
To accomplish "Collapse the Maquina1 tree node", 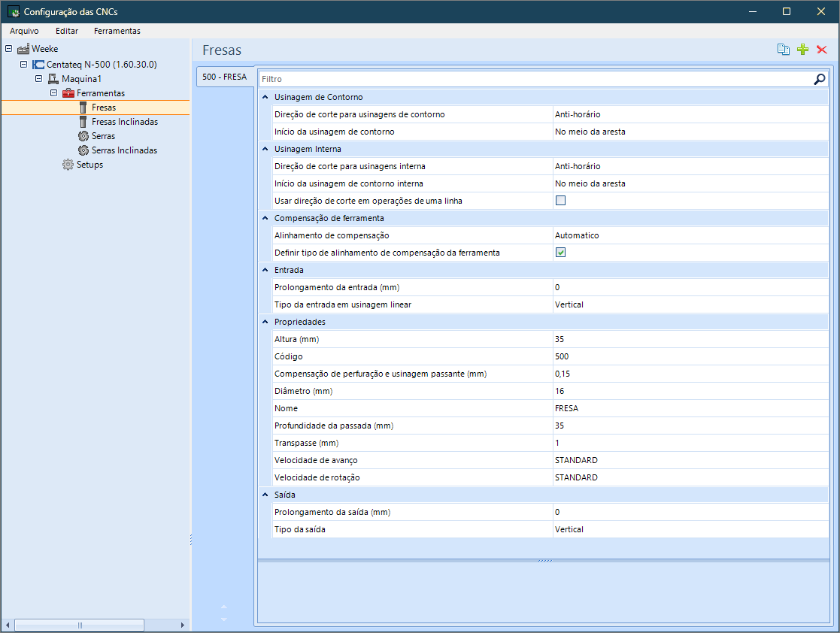I will (x=38, y=79).
